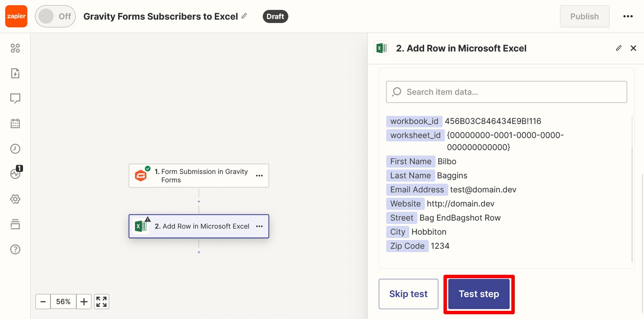Click the Publish button
This screenshot has width=644, height=319.
(x=584, y=16)
